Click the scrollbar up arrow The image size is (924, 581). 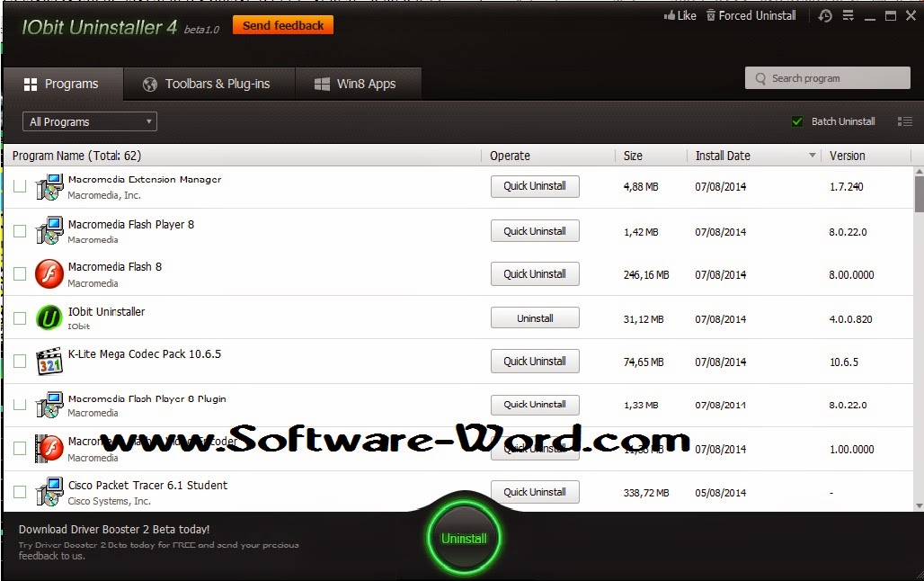click(919, 171)
